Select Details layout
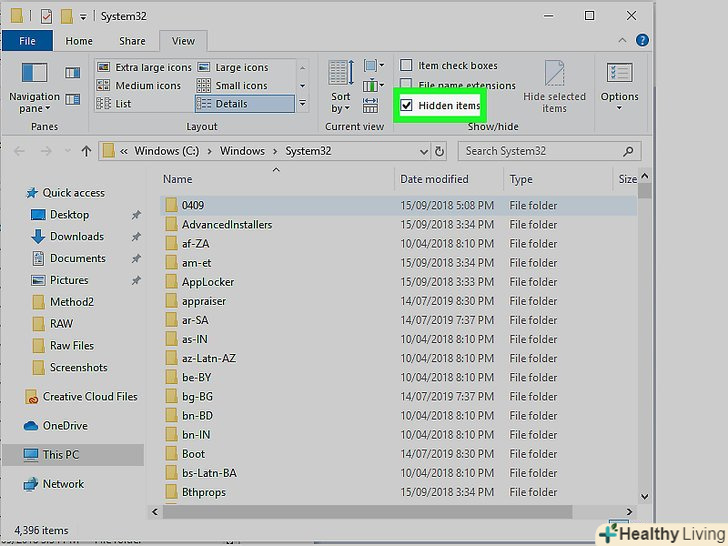 (x=245, y=104)
